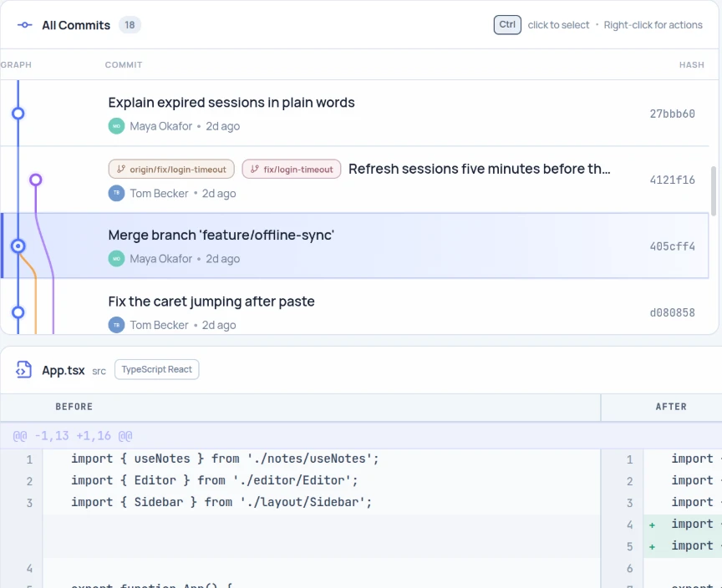The image size is (722, 588).
Task: Click Tom Becker avatar on Fix the caret commit
Action: tap(116, 325)
